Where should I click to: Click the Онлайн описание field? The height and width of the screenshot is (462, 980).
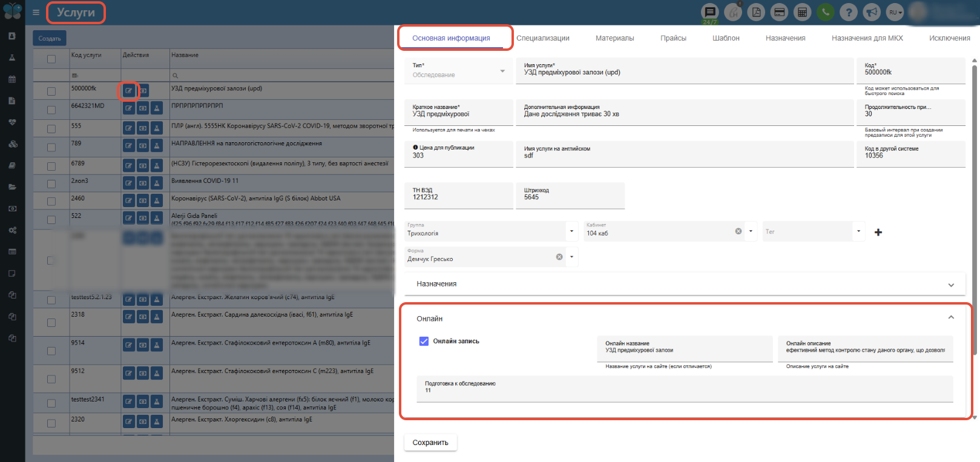click(x=866, y=349)
